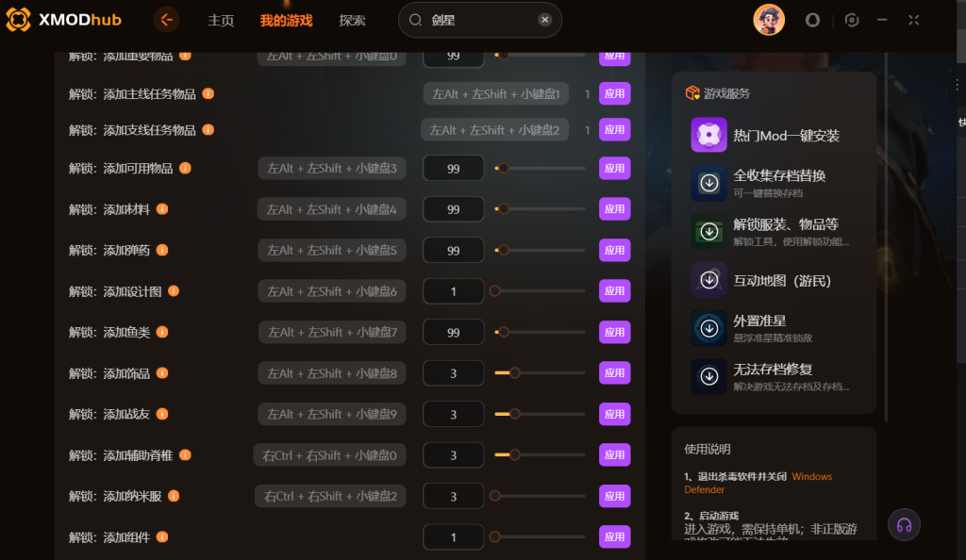Click the 添加纳米服 slider handle
Screen dimensions: 966x560
point(494,496)
